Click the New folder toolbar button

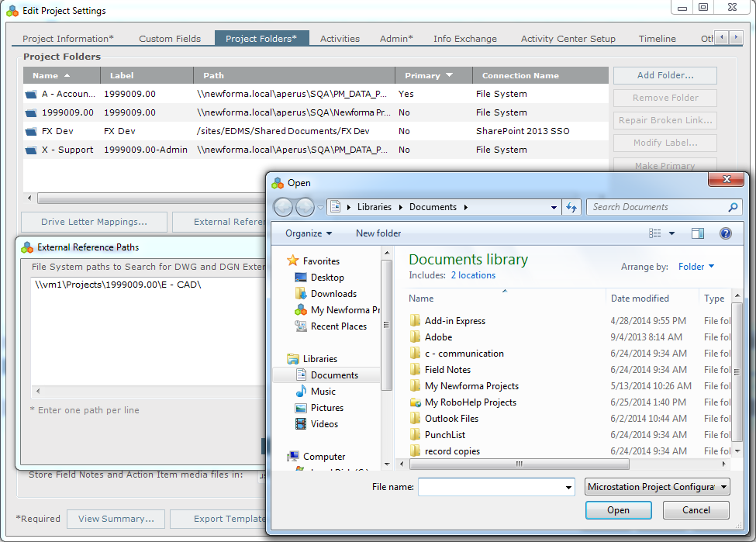(378, 233)
